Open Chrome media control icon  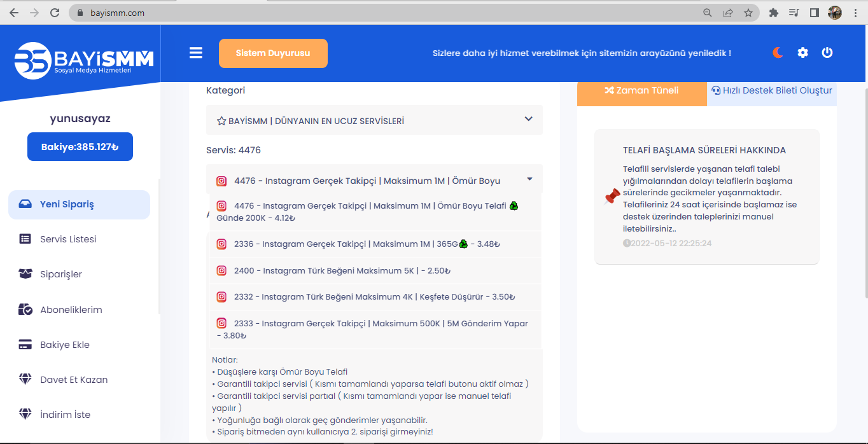click(794, 12)
